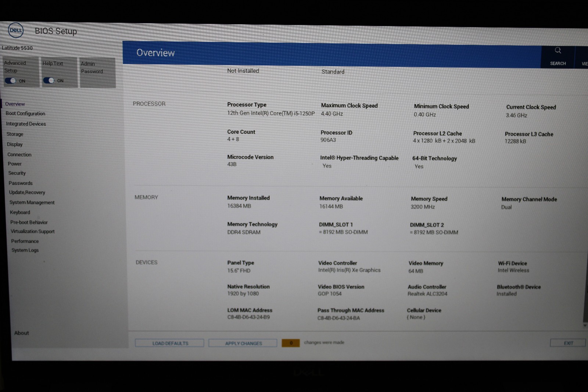The height and width of the screenshot is (392, 588).
Task: Click the 4.40 GHz maximum clock value
Action: point(332,114)
